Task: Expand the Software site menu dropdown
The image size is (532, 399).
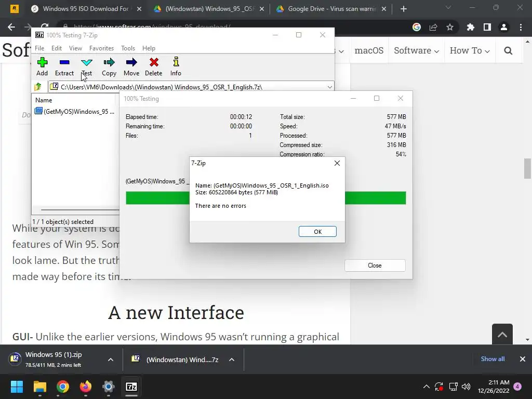Action: pyautogui.click(x=416, y=50)
